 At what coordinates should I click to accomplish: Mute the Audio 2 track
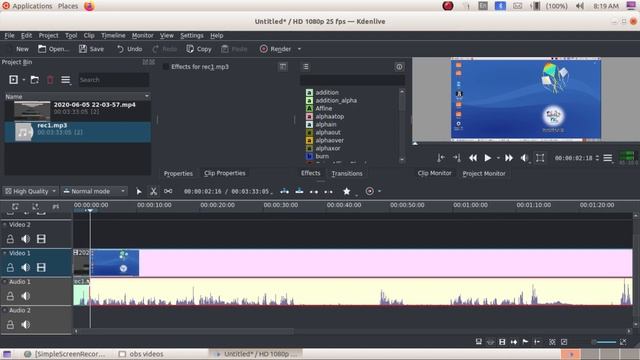[x=25, y=324]
